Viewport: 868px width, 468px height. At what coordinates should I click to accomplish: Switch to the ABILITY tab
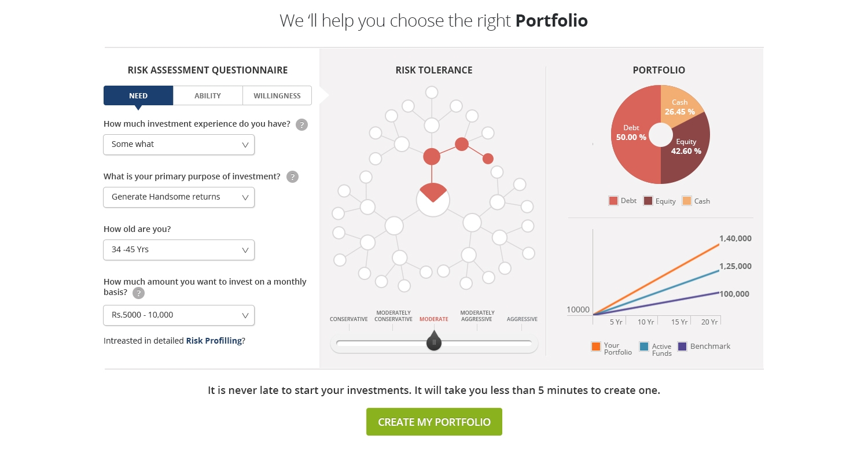coord(208,95)
